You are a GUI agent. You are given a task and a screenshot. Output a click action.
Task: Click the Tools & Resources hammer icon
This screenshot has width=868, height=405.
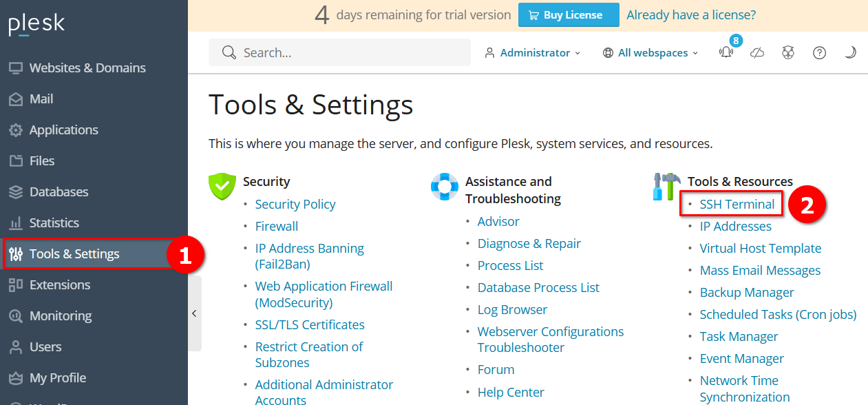(666, 187)
